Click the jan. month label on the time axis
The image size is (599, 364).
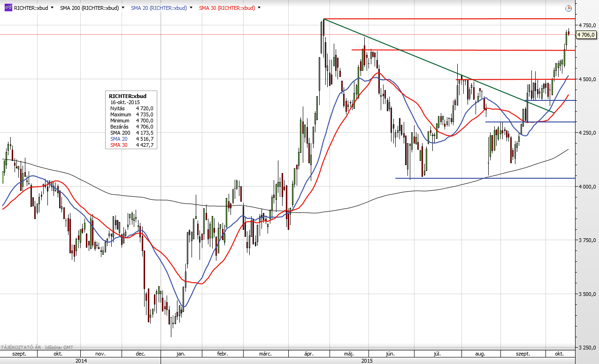pos(181,354)
